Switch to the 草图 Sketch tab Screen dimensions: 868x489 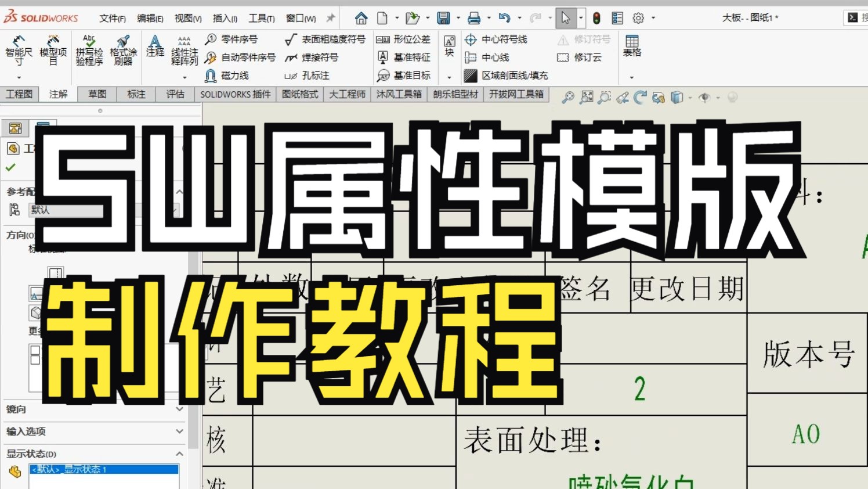point(96,94)
